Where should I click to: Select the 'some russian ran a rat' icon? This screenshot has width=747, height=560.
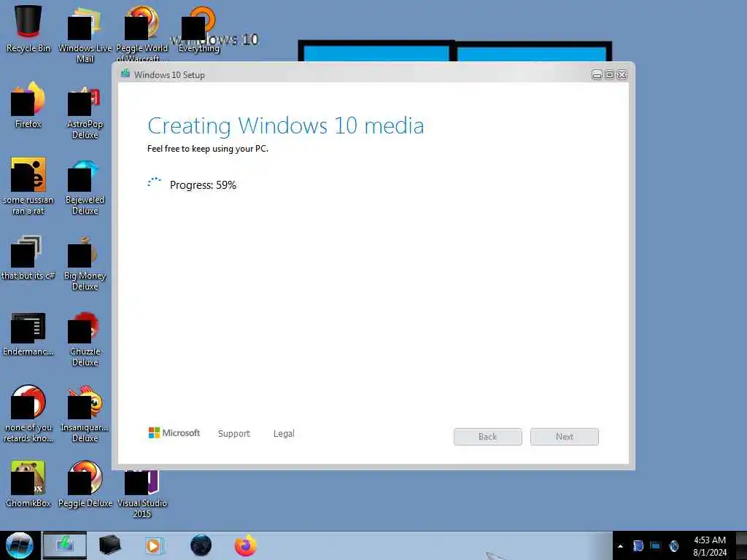[x=28, y=187]
